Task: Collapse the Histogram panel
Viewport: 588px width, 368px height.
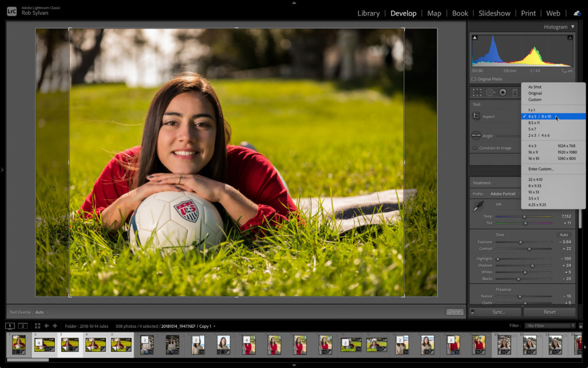Action: coord(572,27)
